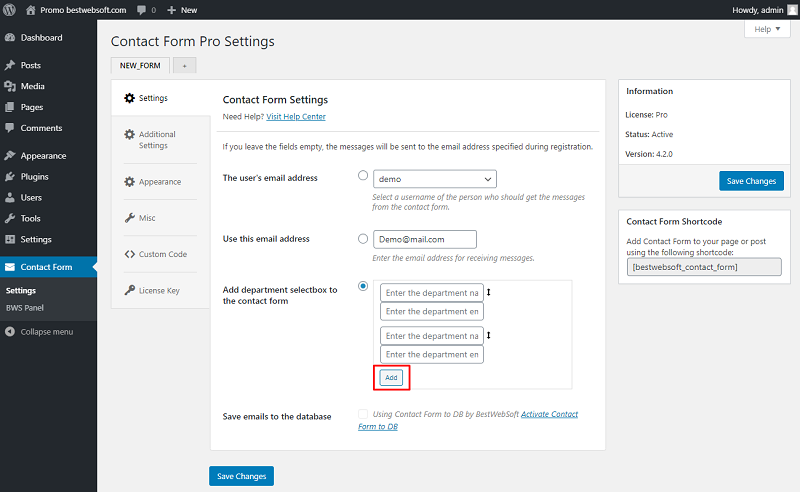This screenshot has height=492, width=800.
Task: Select the user's email address radio button
Action: 363,176
